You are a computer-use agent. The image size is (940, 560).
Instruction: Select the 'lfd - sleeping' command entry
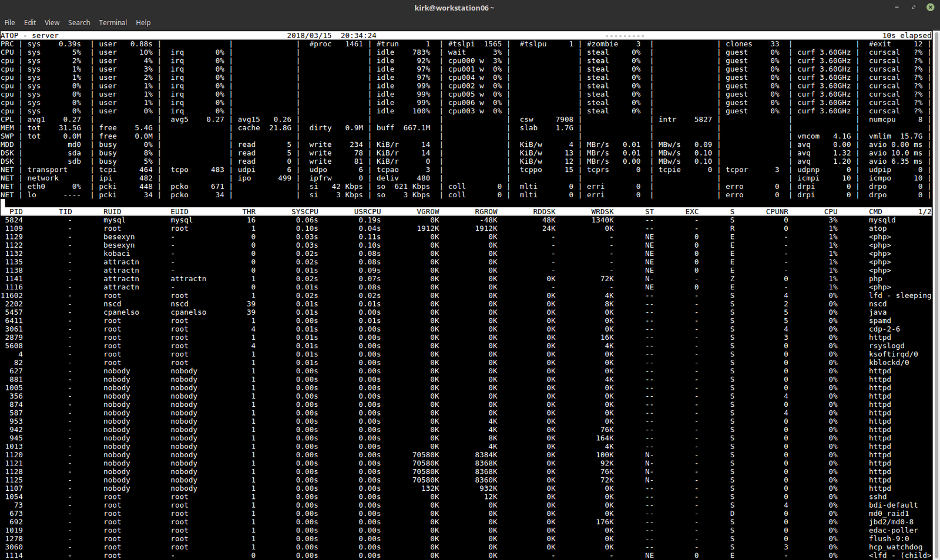[x=900, y=295]
